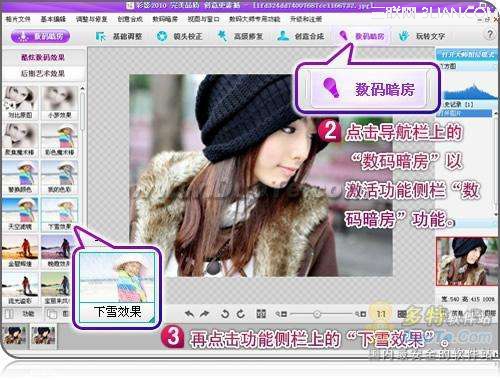
Task: Open 数码暗房 in the navigation bar
Action: coord(362,36)
